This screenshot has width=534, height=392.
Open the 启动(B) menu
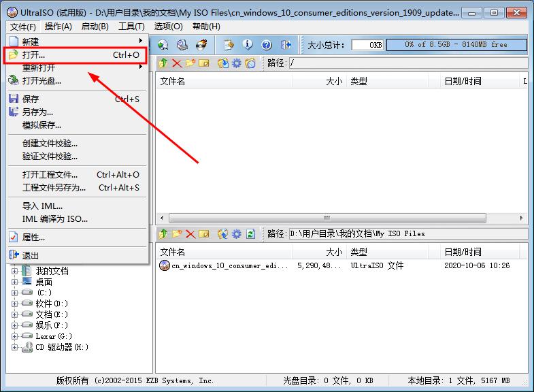pos(95,27)
